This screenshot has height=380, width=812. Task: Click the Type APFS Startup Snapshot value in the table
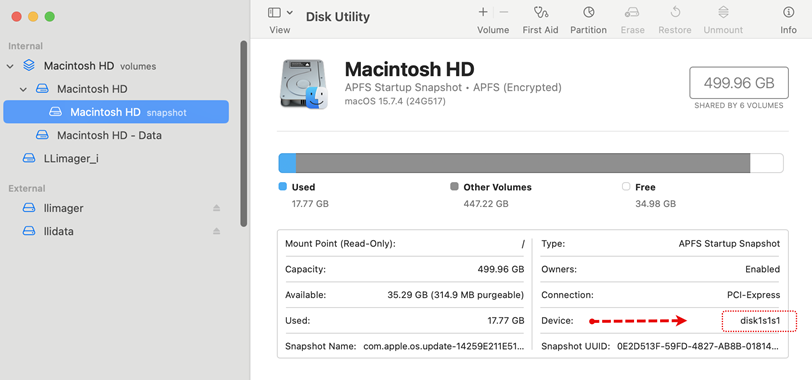pos(729,243)
